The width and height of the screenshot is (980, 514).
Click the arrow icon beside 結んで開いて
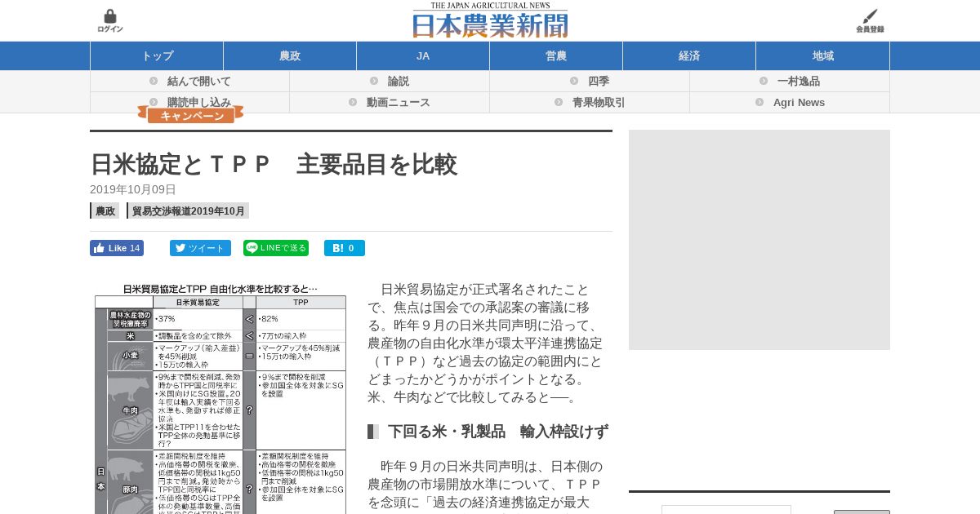point(154,81)
